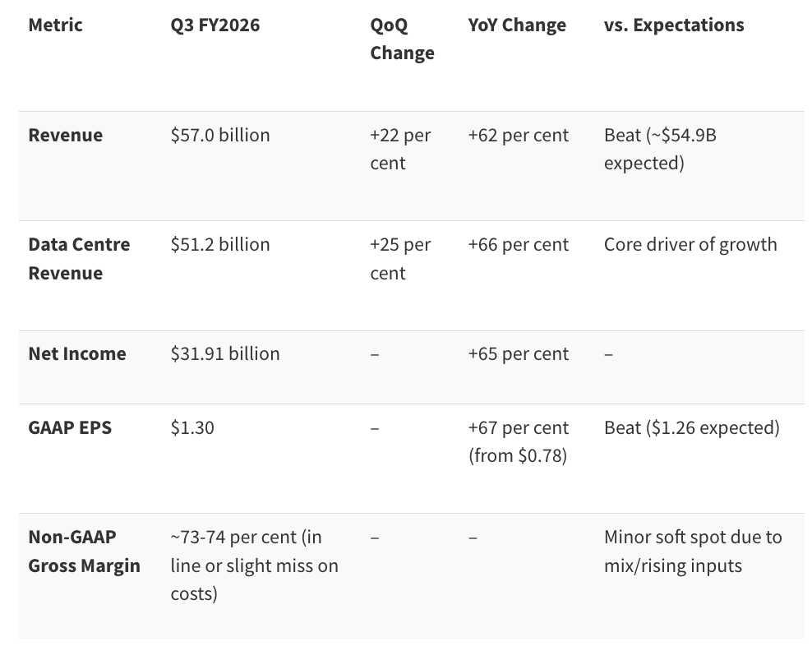Click the GAAP EPS row label
Image resolution: width=812 pixels, height=646 pixels.
[70, 427]
